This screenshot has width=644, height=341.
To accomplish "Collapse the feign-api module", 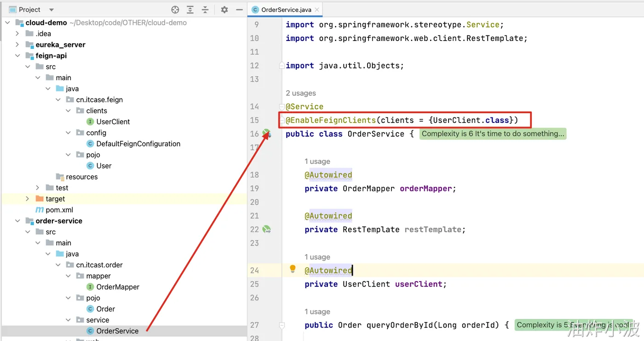I will (17, 56).
